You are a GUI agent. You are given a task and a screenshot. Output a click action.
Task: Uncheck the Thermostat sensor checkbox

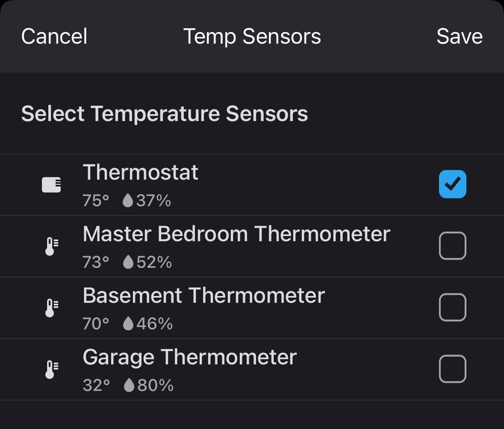(x=452, y=184)
